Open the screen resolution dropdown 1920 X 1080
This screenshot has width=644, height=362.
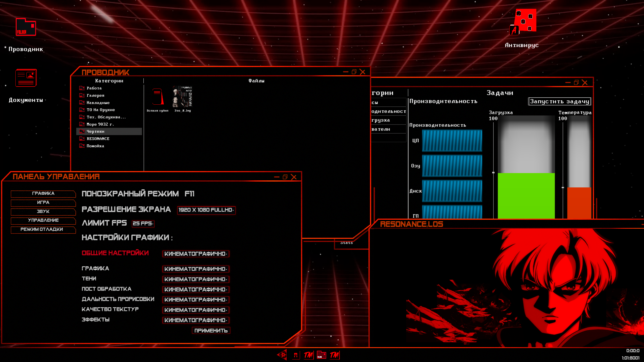(x=206, y=210)
